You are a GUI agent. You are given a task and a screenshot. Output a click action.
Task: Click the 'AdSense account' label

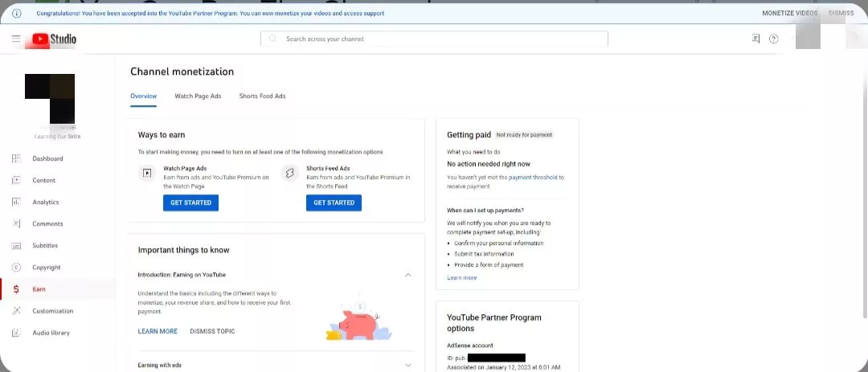click(470, 345)
